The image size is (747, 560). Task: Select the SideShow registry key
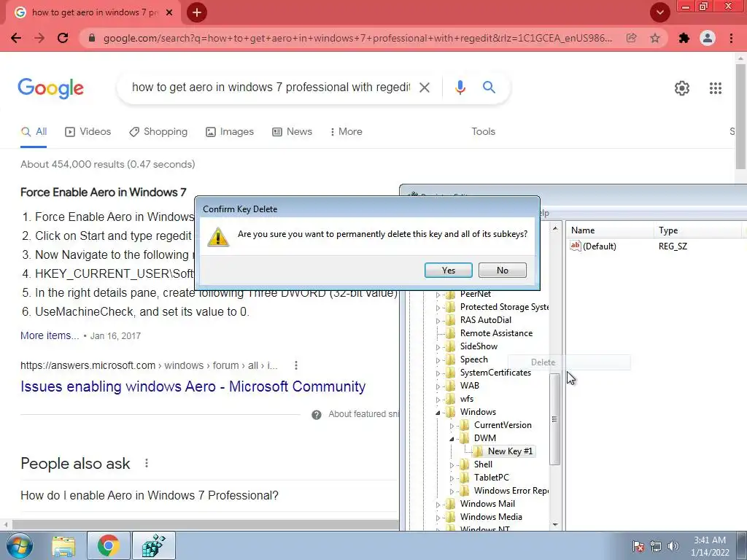tap(479, 346)
